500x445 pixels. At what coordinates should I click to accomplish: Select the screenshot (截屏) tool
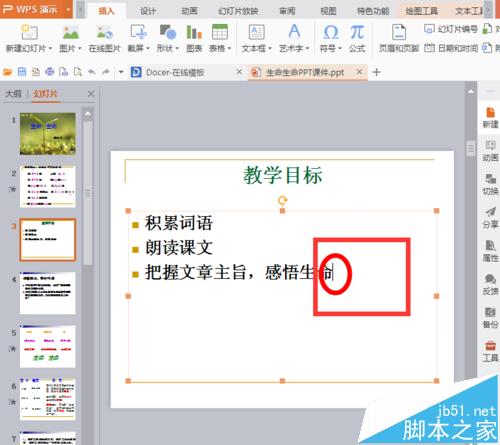click(138, 32)
